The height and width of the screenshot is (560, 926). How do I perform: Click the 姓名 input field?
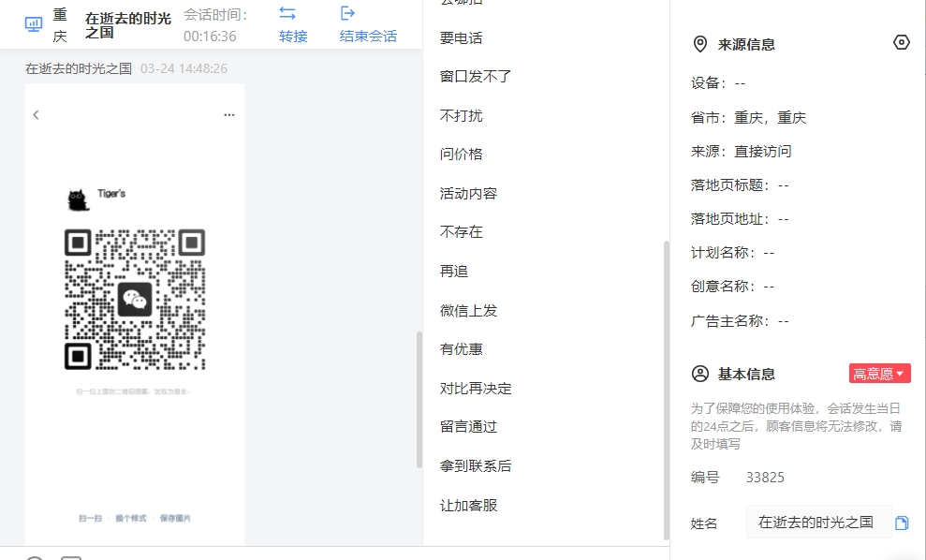pos(818,523)
